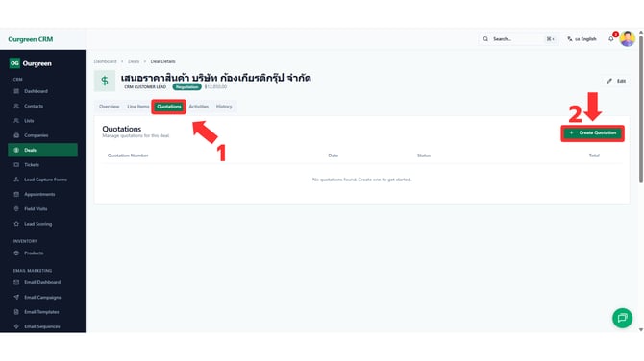Click the Lead Scoring star icon
The height and width of the screenshot is (361, 644).
(x=16, y=224)
